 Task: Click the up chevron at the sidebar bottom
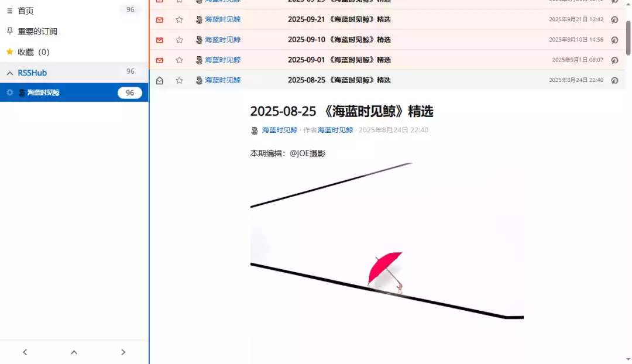pyautogui.click(x=74, y=352)
